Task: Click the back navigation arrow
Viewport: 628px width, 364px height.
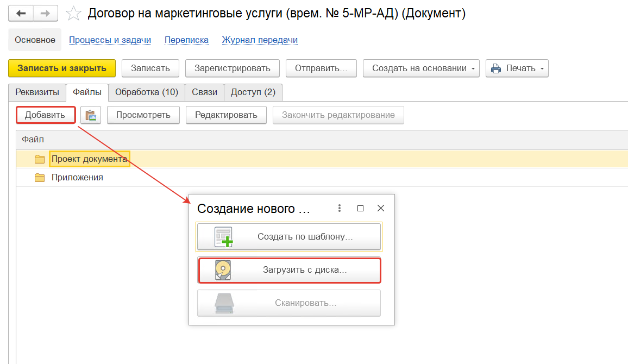Action: tap(21, 14)
